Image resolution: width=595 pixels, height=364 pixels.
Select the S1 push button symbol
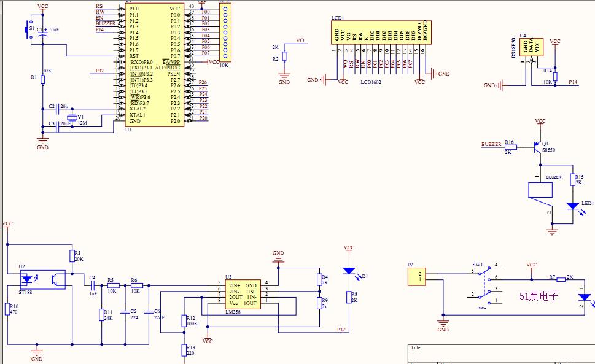pyautogui.click(x=28, y=29)
